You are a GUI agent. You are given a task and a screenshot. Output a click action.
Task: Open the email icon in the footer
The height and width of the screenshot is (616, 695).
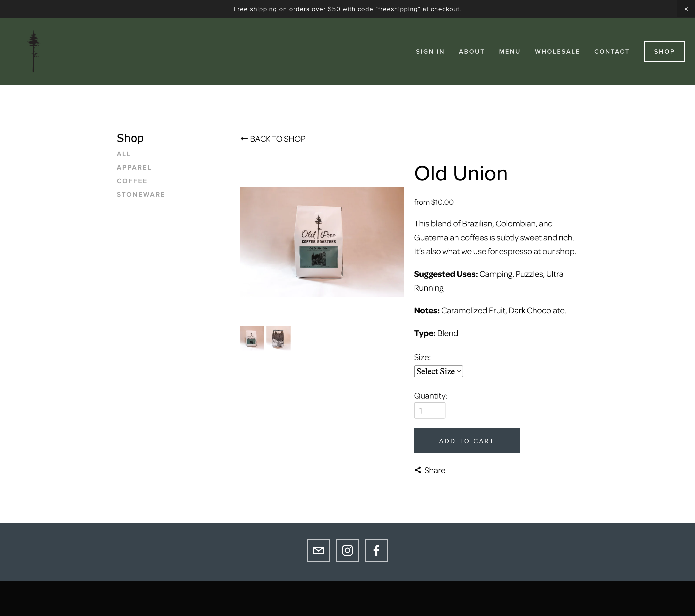[319, 550]
